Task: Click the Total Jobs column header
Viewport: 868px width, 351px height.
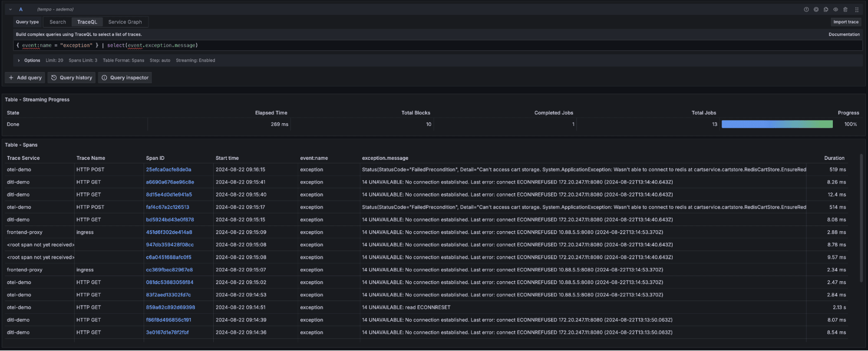Action: [x=704, y=113]
